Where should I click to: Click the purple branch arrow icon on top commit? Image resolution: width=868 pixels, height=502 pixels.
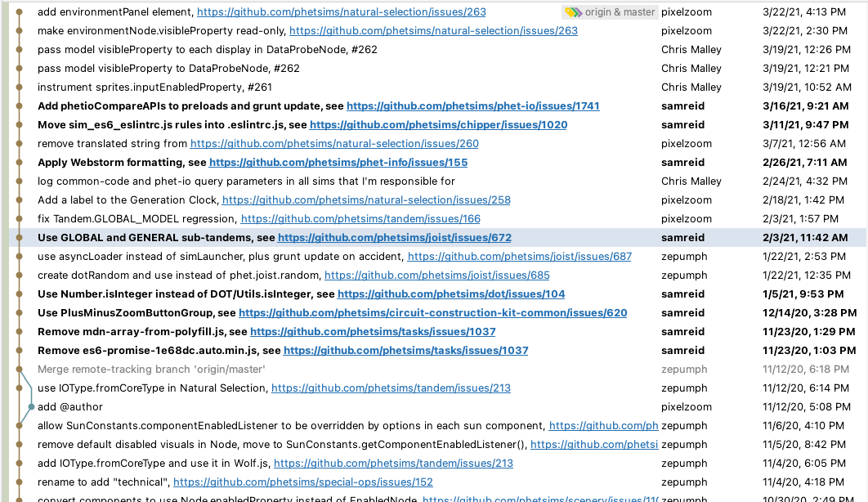582,11
